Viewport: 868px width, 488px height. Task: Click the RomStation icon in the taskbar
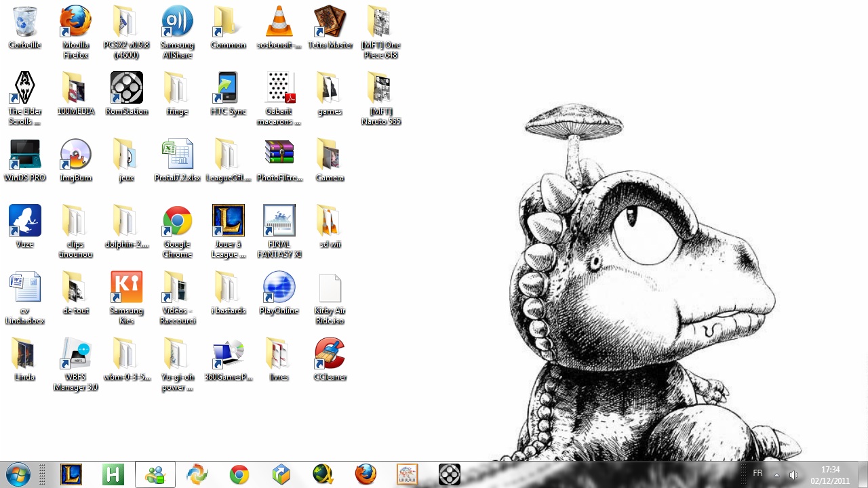(x=450, y=474)
